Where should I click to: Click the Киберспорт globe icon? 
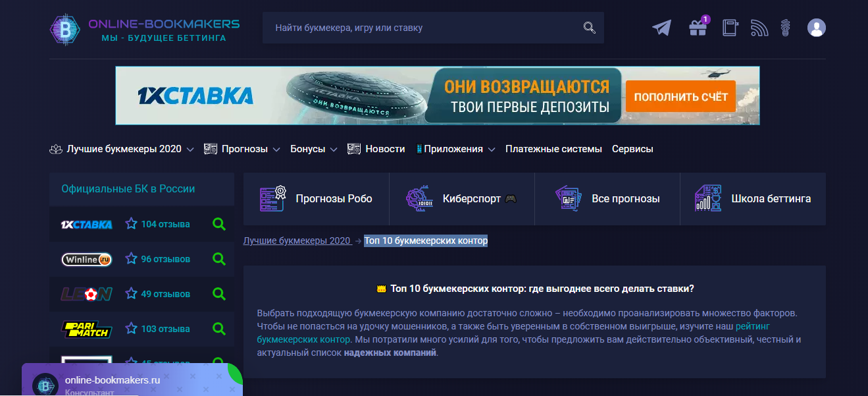click(419, 198)
